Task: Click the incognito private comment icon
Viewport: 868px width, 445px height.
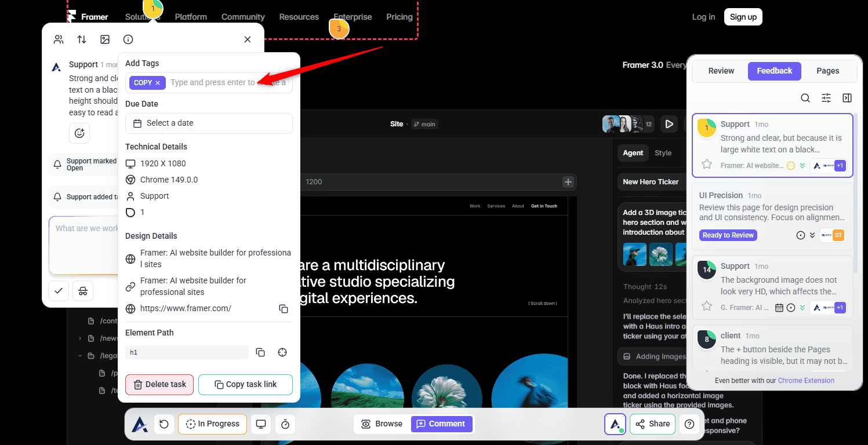Action: point(83,291)
